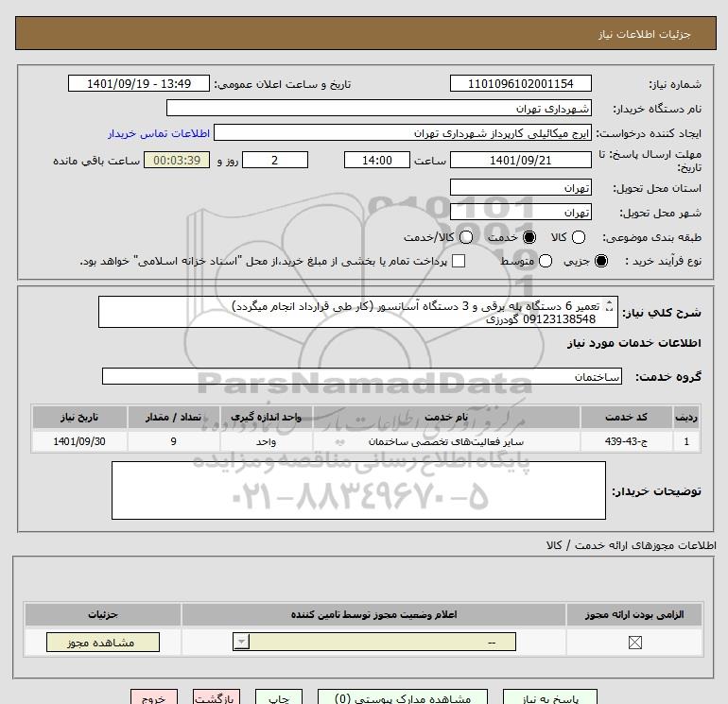Click the row number cell 1
This screenshot has width=728, height=704.
(x=686, y=441)
